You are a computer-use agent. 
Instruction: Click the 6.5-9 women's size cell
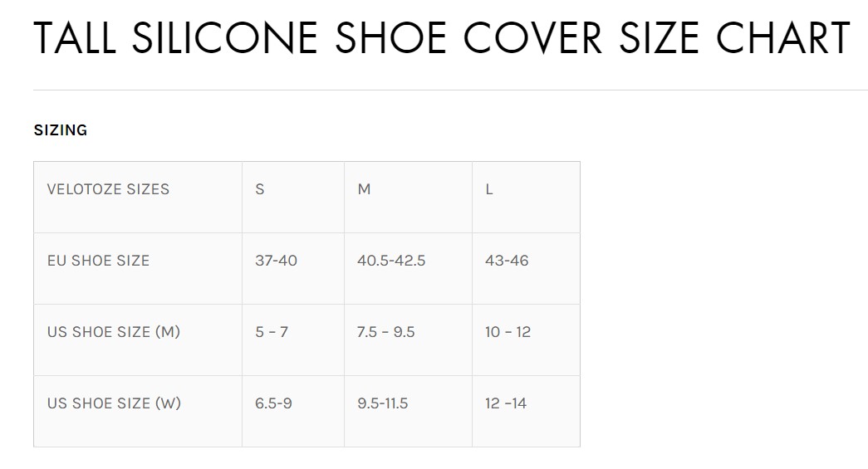273,403
